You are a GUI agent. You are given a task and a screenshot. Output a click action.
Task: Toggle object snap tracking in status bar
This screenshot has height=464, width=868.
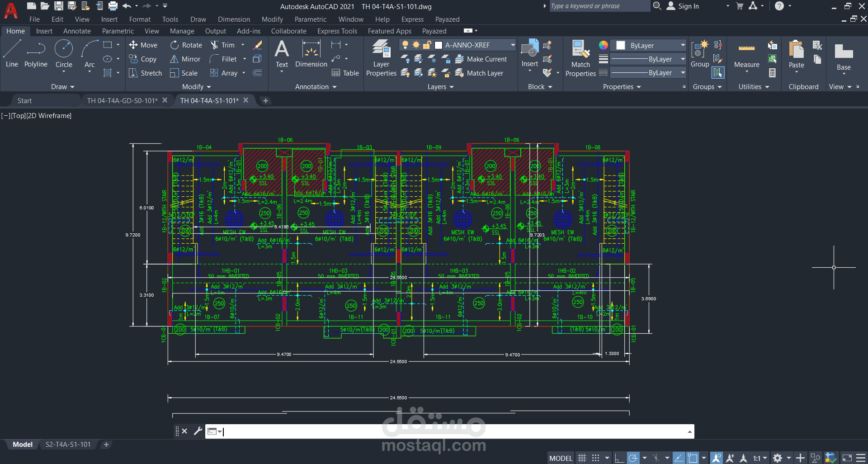pyautogui.click(x=679, y=458)
